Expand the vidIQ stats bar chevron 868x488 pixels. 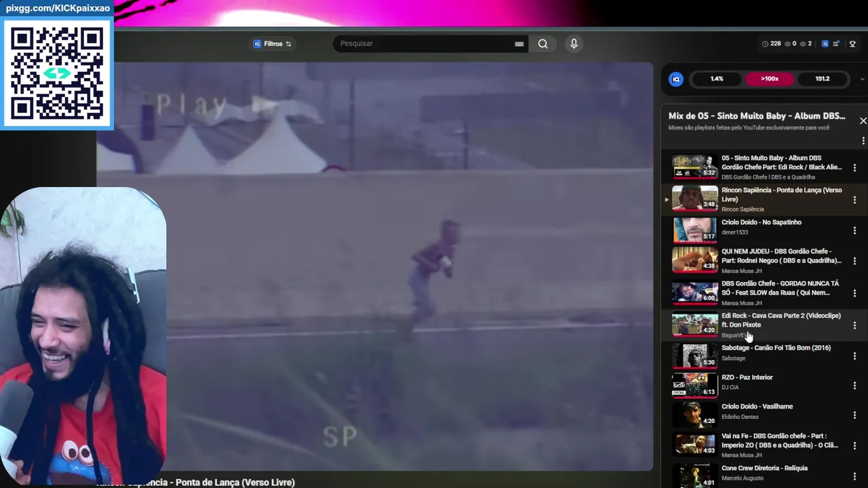coord(863,79)
